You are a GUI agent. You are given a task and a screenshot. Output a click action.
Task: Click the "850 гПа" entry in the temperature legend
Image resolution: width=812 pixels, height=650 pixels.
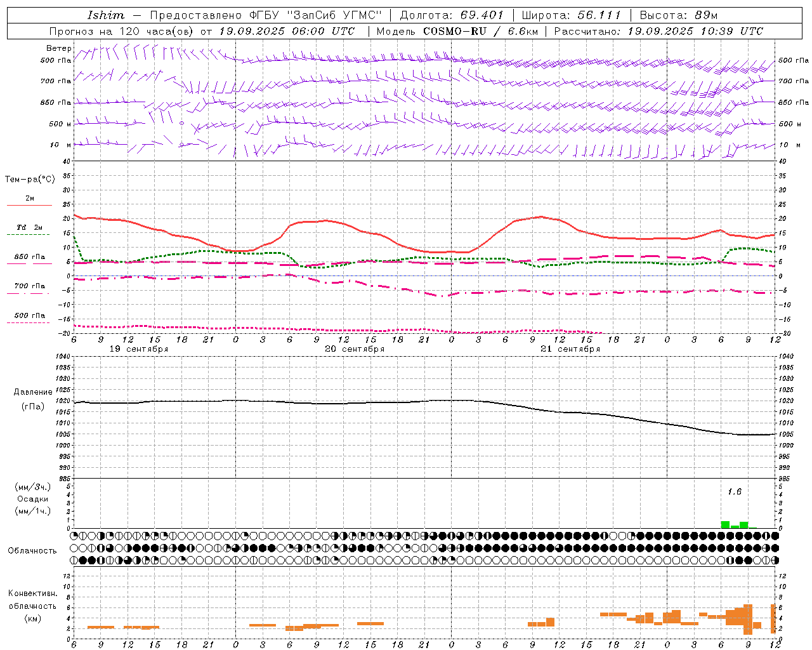(x=30, y=257)
